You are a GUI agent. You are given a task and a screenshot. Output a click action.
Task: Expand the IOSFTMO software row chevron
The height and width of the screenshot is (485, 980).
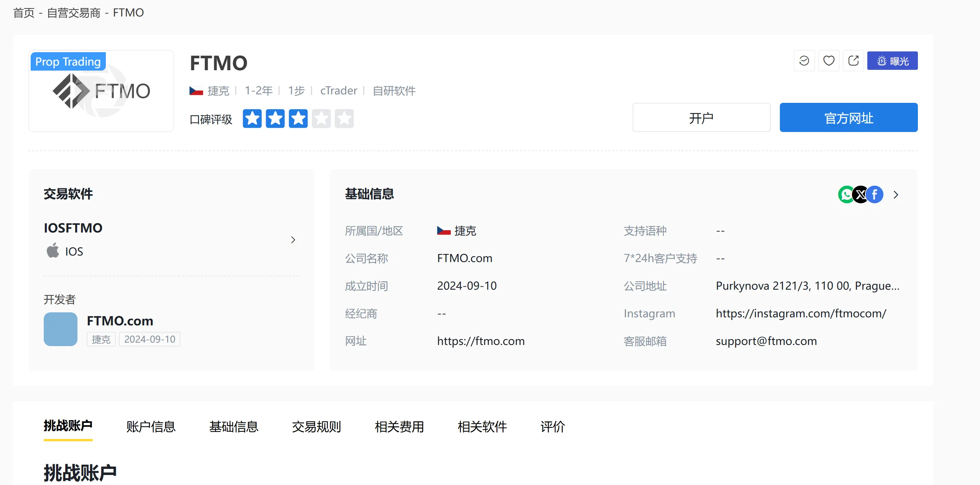(x=293, y=240)
